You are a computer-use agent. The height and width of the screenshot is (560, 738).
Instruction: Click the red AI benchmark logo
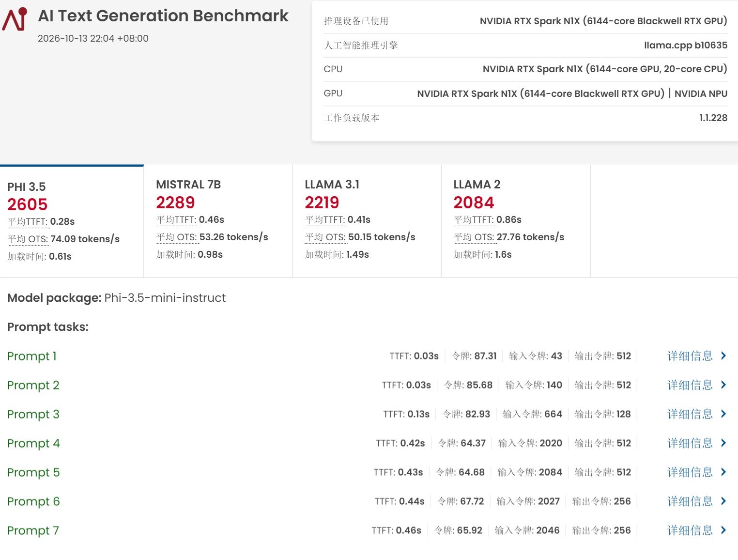pyautogui.click(x=15, y=19)
